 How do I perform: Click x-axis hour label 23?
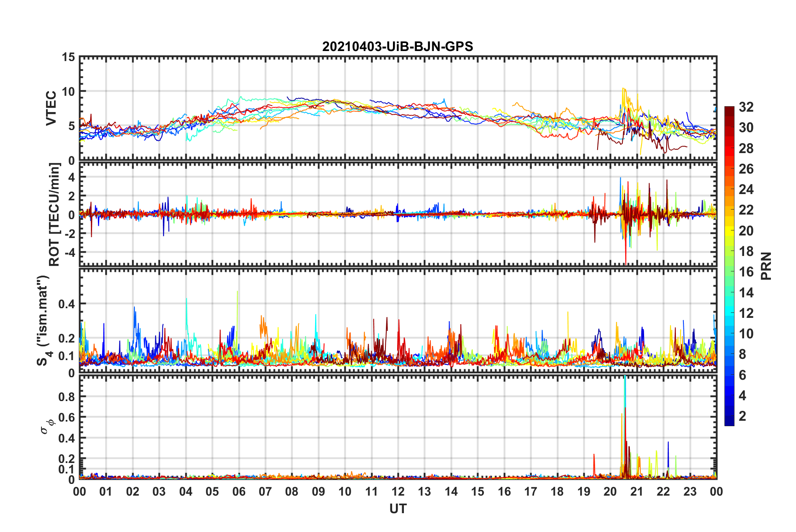click(x=690, y=491)
